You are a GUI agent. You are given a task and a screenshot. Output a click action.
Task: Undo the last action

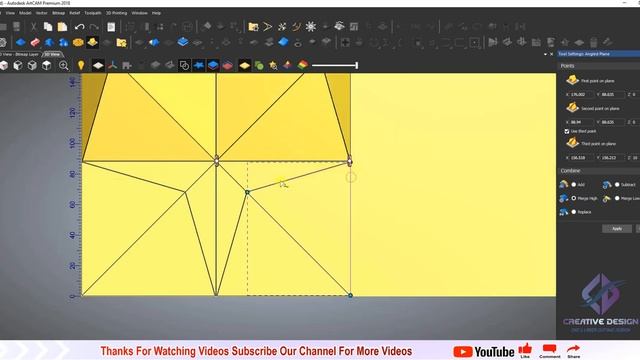80,27
